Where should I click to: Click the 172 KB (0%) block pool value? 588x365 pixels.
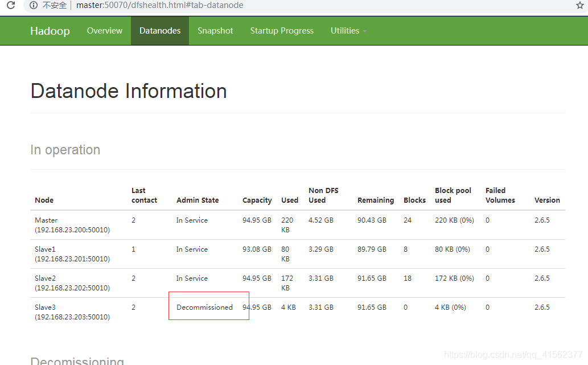(x=454, y=278)
